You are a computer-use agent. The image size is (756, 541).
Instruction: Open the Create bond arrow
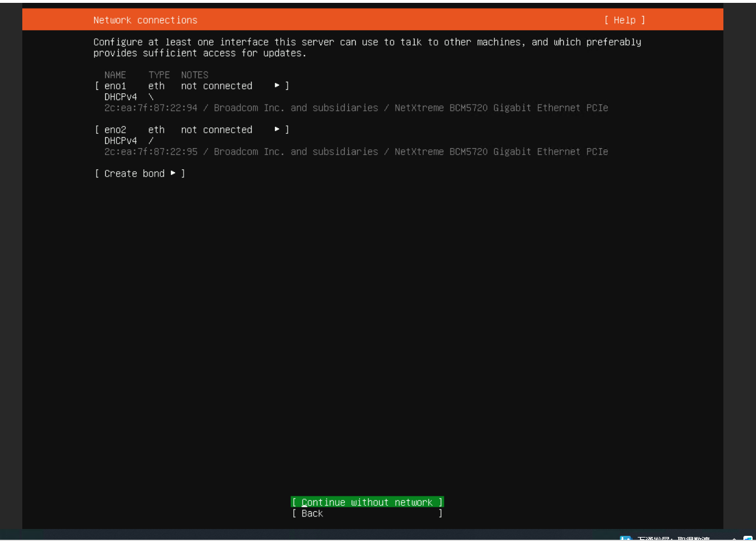pyautogui.click(x=173, y=173)
